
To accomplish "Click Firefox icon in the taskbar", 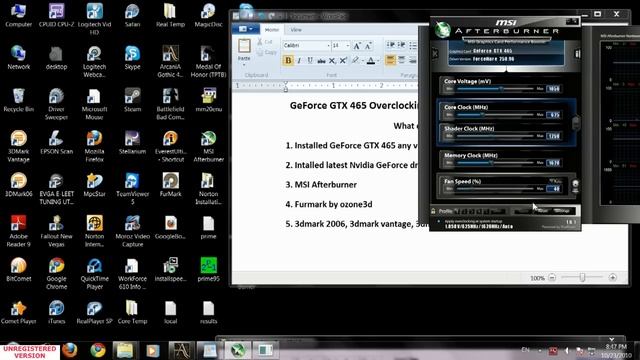I will point(70,350).
